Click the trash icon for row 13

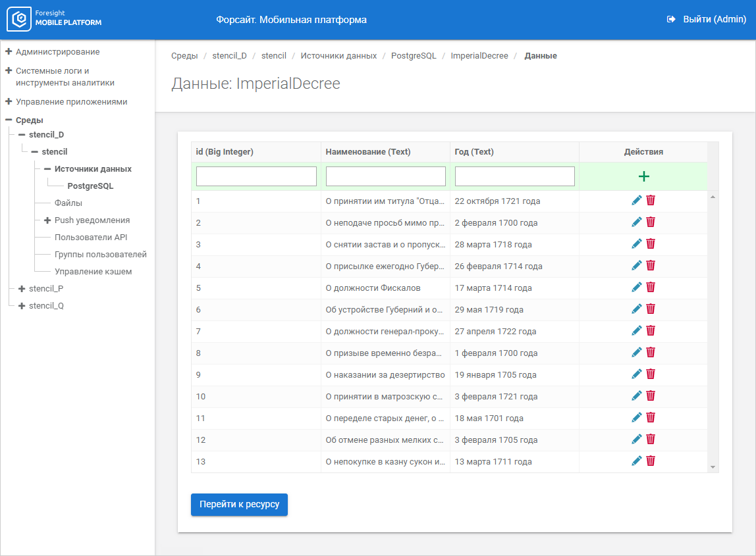pyautogui.click(x=651, y=461)
